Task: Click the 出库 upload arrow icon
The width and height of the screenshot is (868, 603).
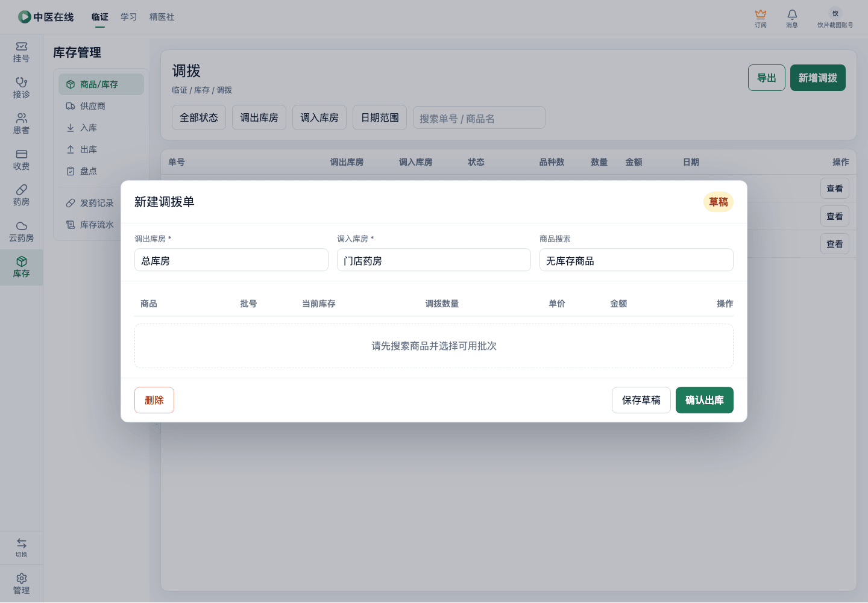Action: pyautogui.click(x=71, y=149)
